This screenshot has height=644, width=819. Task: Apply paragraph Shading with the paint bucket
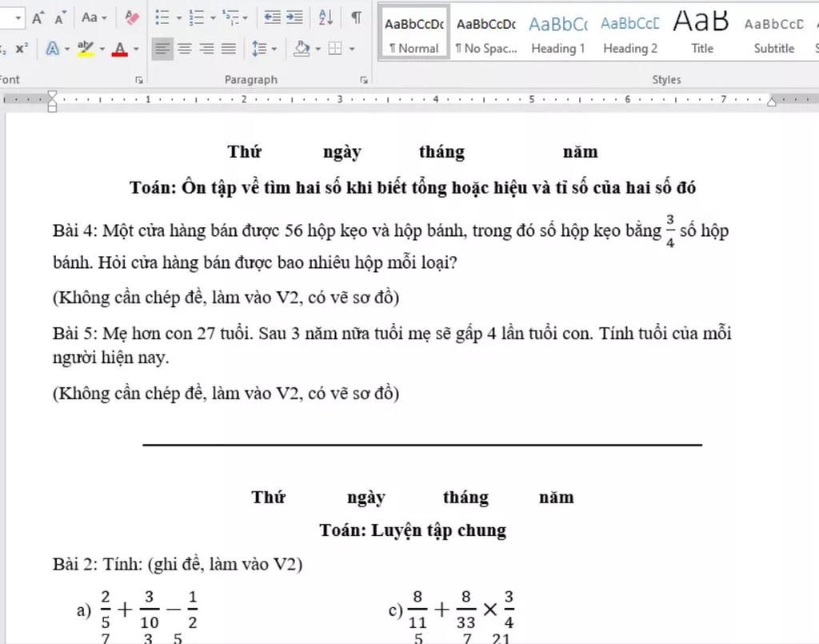click(302, 49)
